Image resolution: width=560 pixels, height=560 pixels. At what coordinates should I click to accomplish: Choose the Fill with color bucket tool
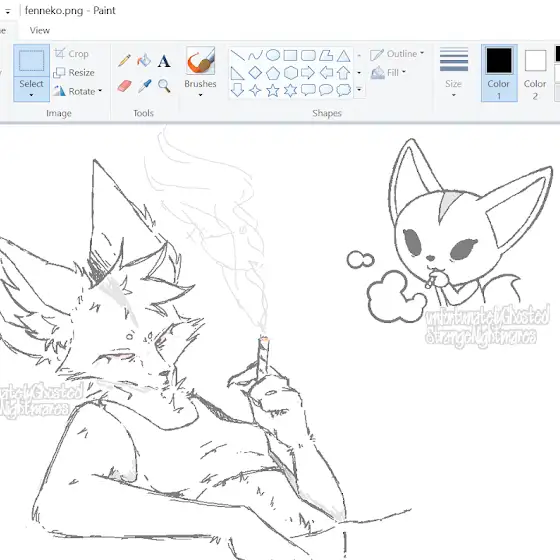coord(144,60)
